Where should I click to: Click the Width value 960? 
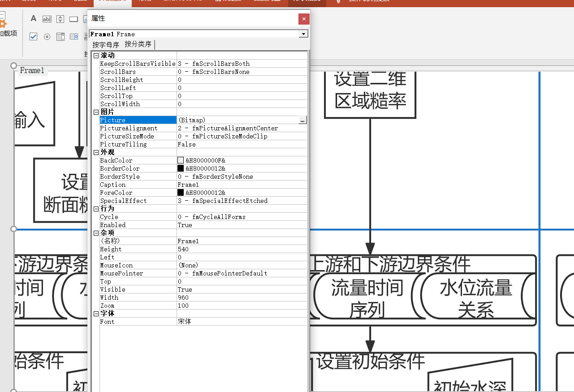click(242, 297)
